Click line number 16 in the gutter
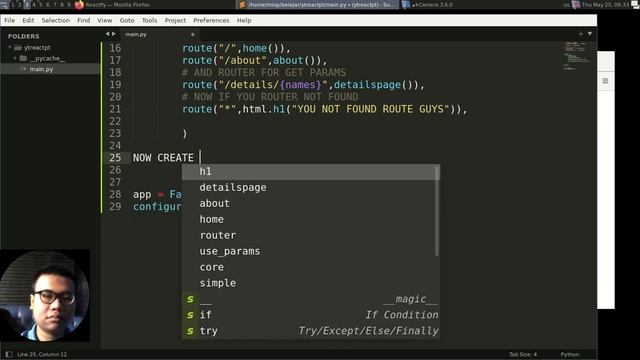The width and height of the screenshot is (640, 360). point(115,48)
